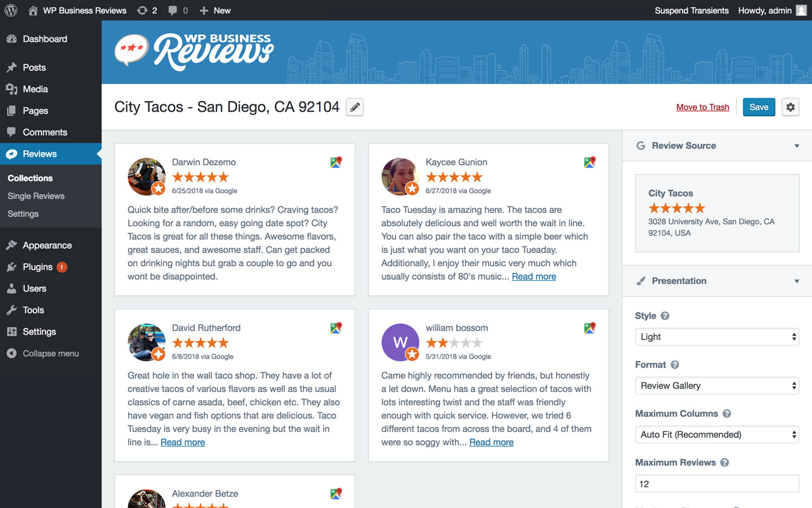The image size is (812, 508).
Task: Open the comments bubble icon showing 0
Action: 173,11
